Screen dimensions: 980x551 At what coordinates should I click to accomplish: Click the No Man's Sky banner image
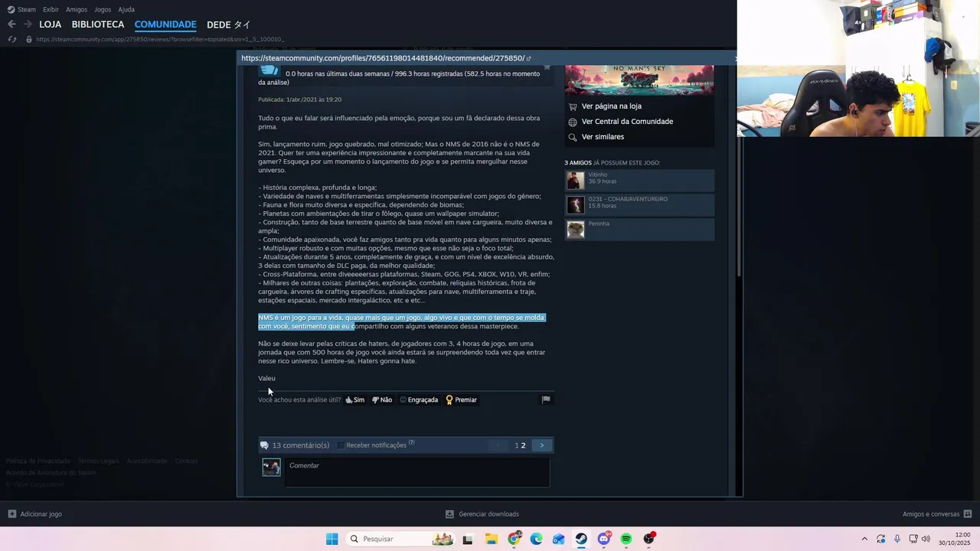(x=639, y=80)
